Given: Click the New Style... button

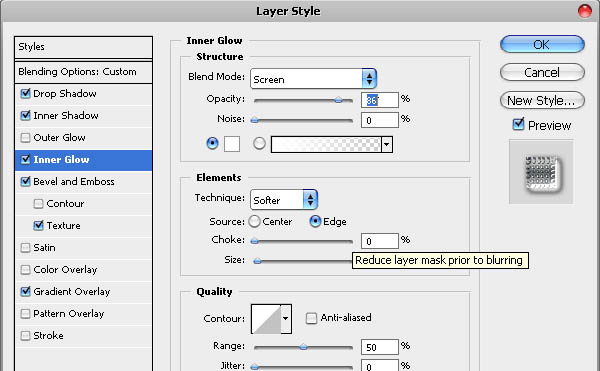Looking at the screenshot, I should 542,100.
